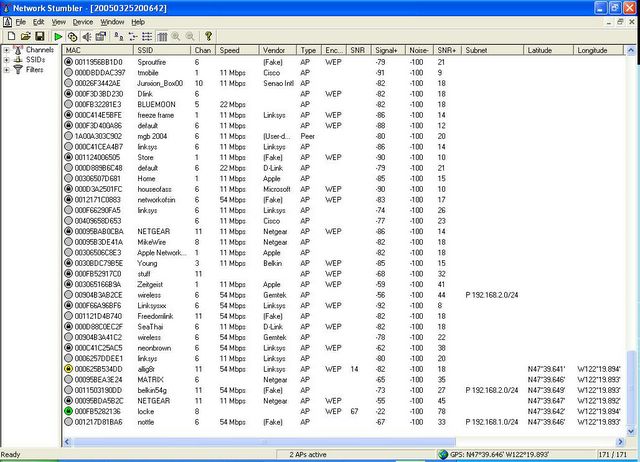Image resolution: width=640 pixels, height=462 pixels.
Task: Toggle scanning with green play button
Action: point(58,37)
